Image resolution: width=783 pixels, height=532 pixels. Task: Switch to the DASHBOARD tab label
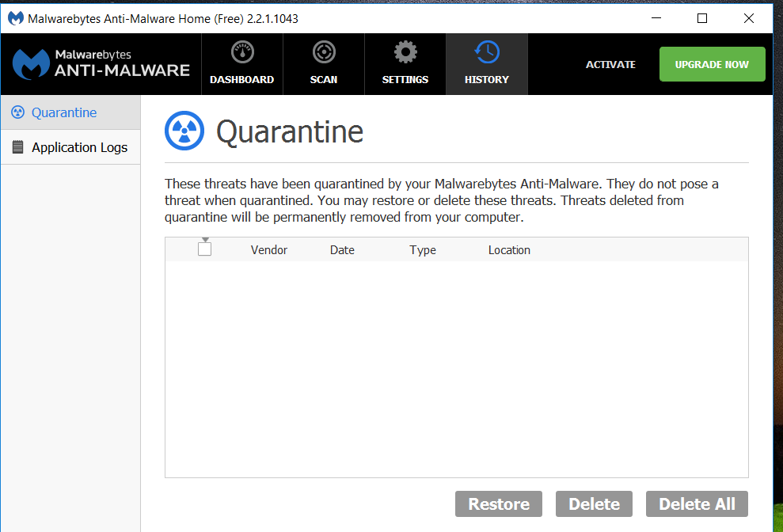coord(241,79)
